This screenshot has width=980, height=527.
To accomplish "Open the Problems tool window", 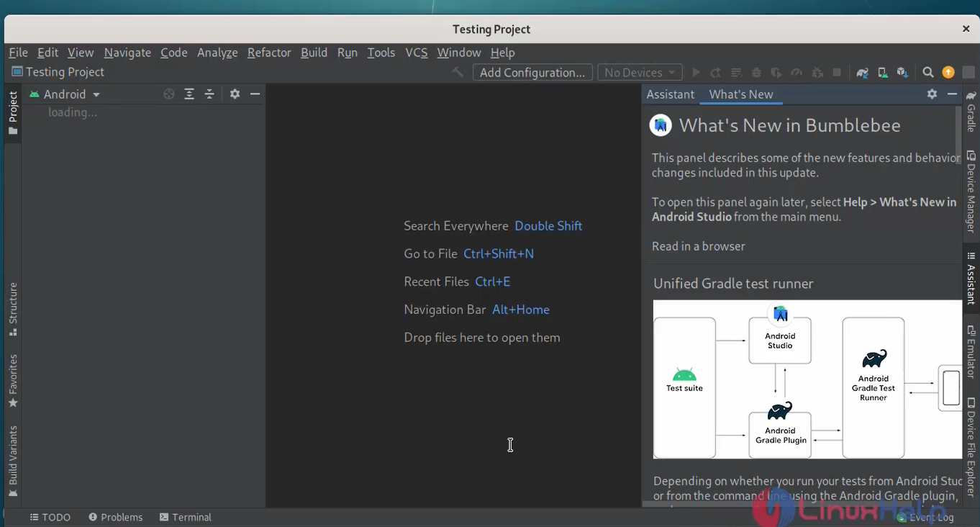I will (x=115, y=517).
